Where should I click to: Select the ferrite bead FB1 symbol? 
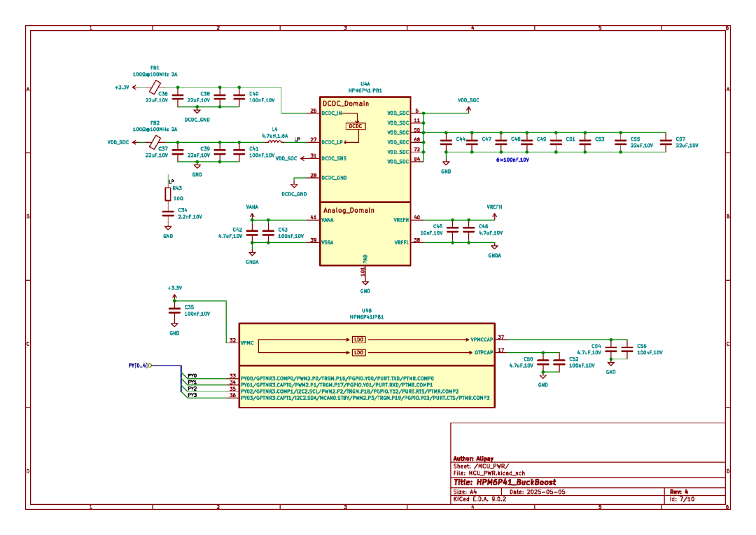155,87
